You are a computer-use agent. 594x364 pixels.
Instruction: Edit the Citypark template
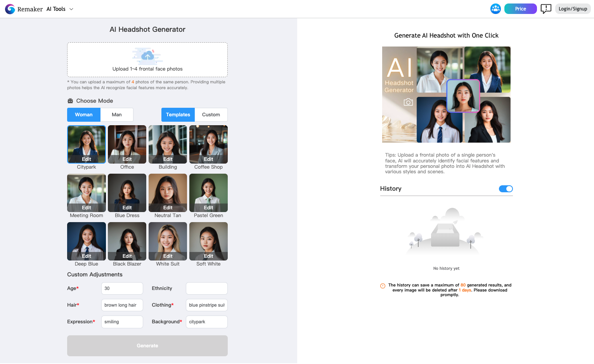click(86, 159)
